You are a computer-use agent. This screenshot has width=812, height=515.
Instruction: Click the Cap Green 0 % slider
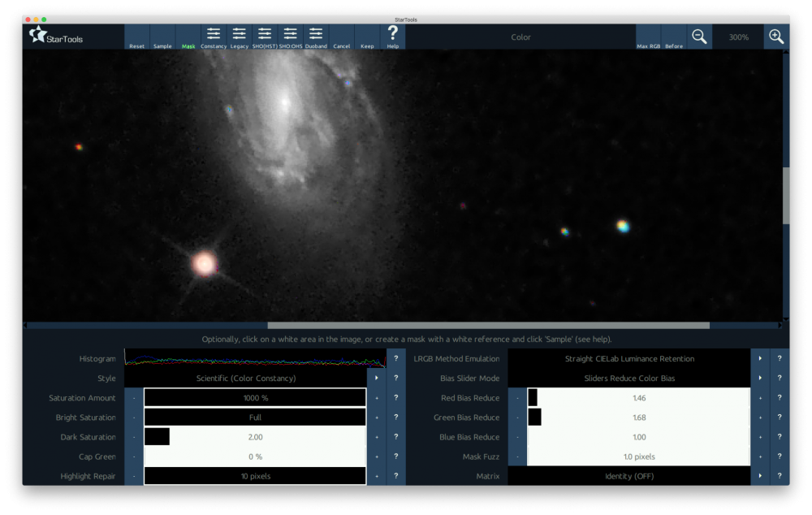click(x=255, y=457)
